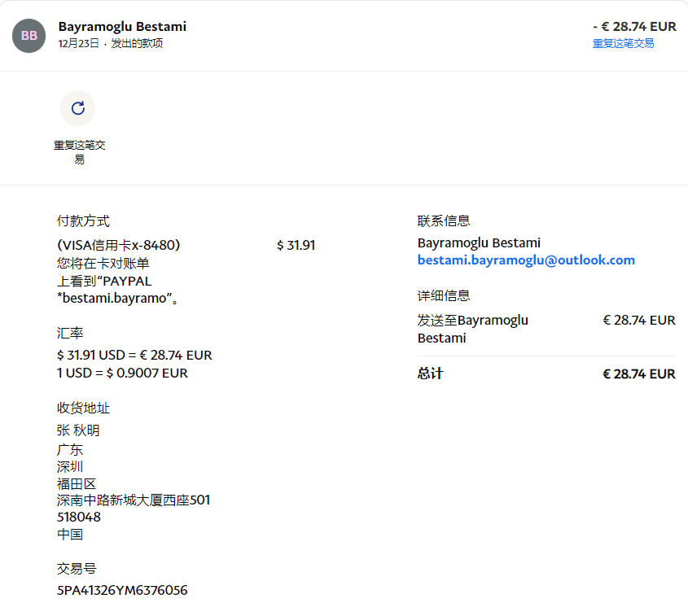The width and height of the screenshot is (688, 616).
Task: Select the transaction ID 5PA41326YM6376056
Action: pyautogui.click(x=122, y=591)
